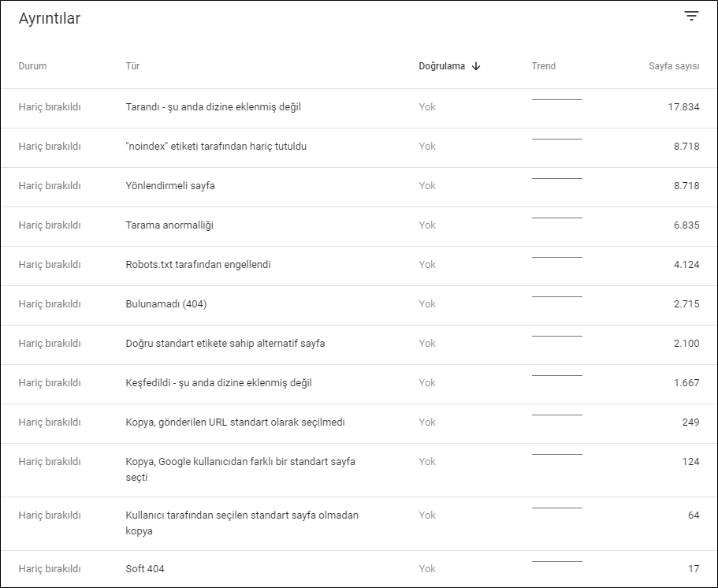Sort by the Sayfa sayısı column
718x588 pixels.
coord(674,66)
